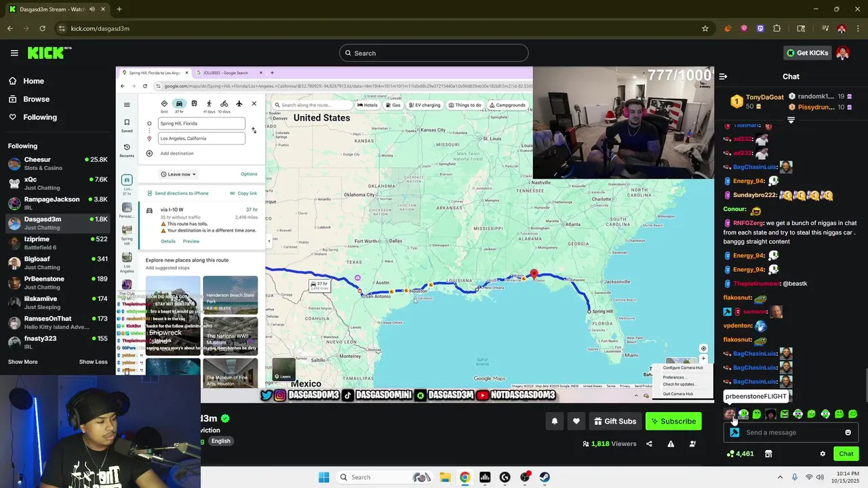Click the microphone icon in the system tray

point(795,477)
